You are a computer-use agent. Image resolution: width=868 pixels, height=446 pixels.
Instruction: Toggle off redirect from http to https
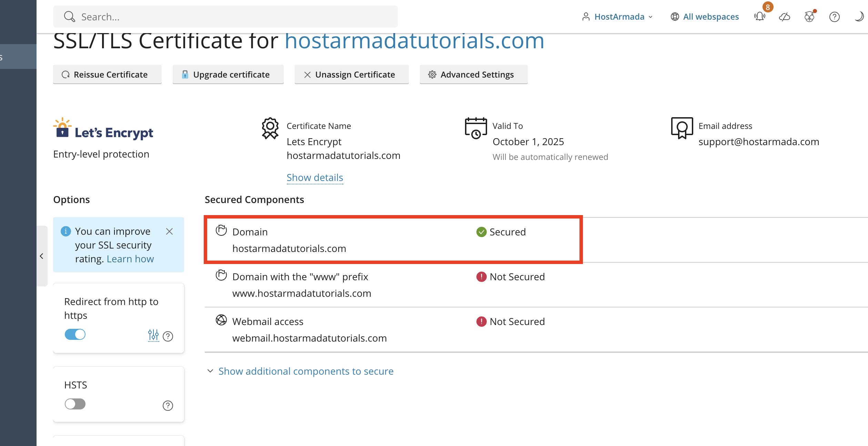(75, 334)
